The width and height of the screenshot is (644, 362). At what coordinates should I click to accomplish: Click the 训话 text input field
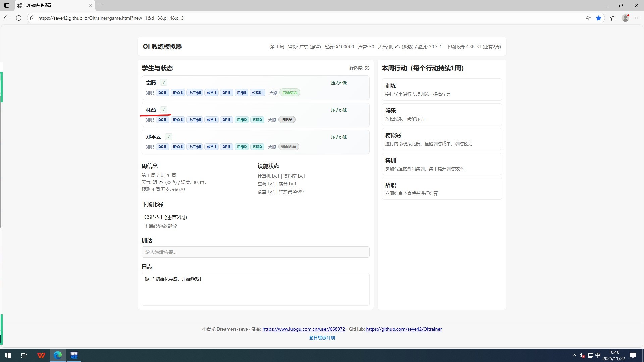[x=255, y=252]
